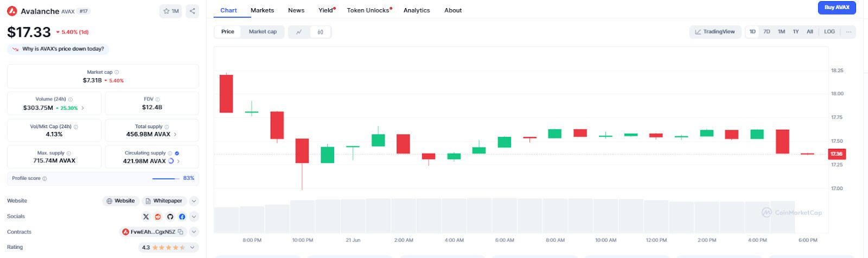This screenshot has height=258, width=868.
Task: Expand the Contracts list chevron
Action: pos(194,232)
